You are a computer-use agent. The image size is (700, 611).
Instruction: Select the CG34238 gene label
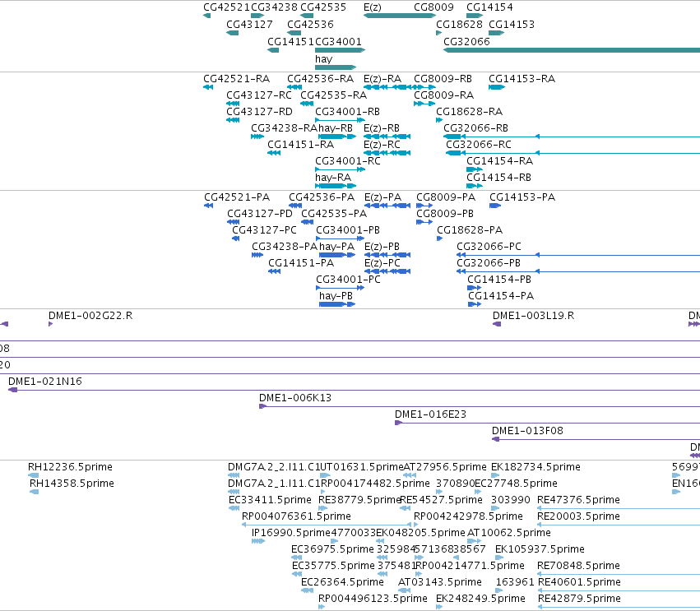[274, 7]
